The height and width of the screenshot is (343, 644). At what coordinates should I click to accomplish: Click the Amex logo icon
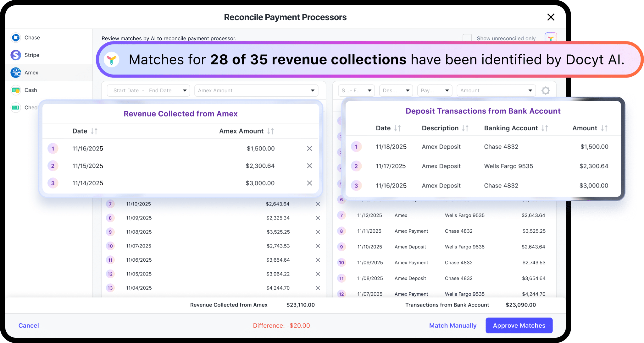pos(16,73)
